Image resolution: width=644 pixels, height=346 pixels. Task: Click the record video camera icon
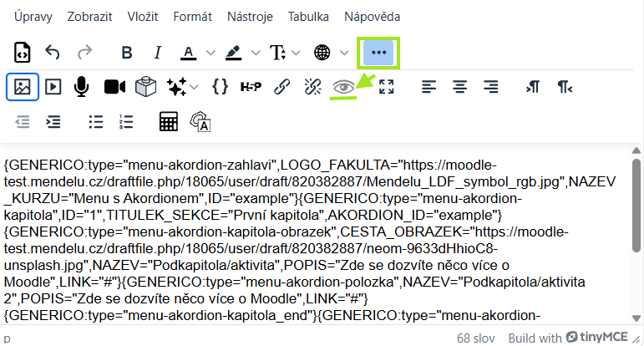pos(114,86)
